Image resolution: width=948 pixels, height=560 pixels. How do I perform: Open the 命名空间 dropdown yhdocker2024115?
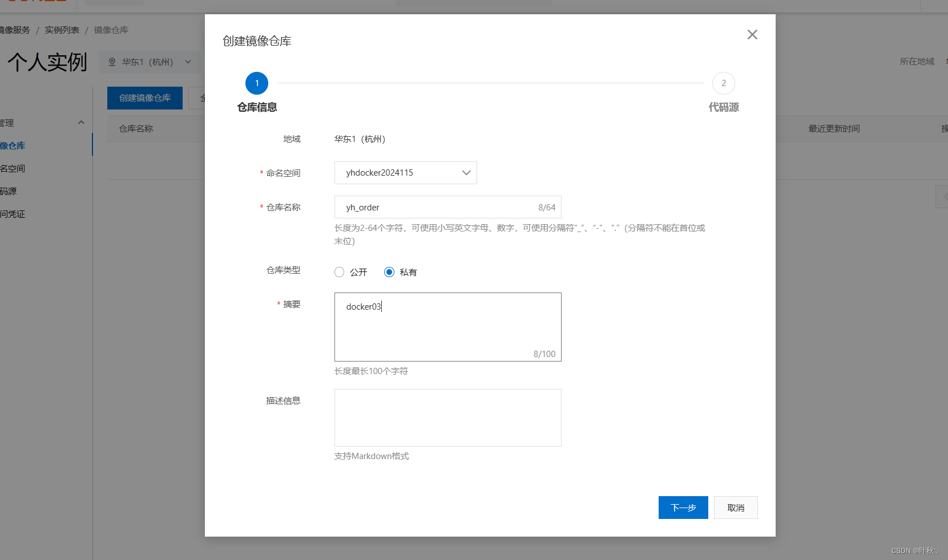click(x=405, y=173)
